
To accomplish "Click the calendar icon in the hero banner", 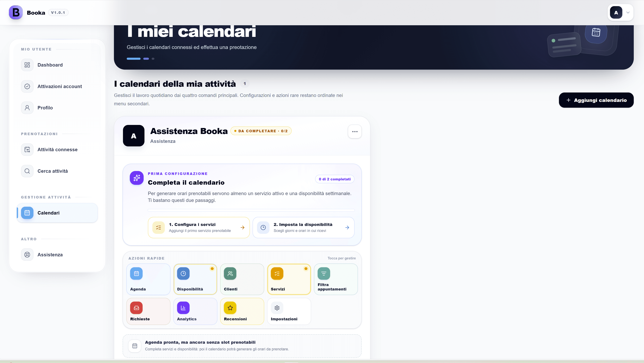I will coord(596,32).
